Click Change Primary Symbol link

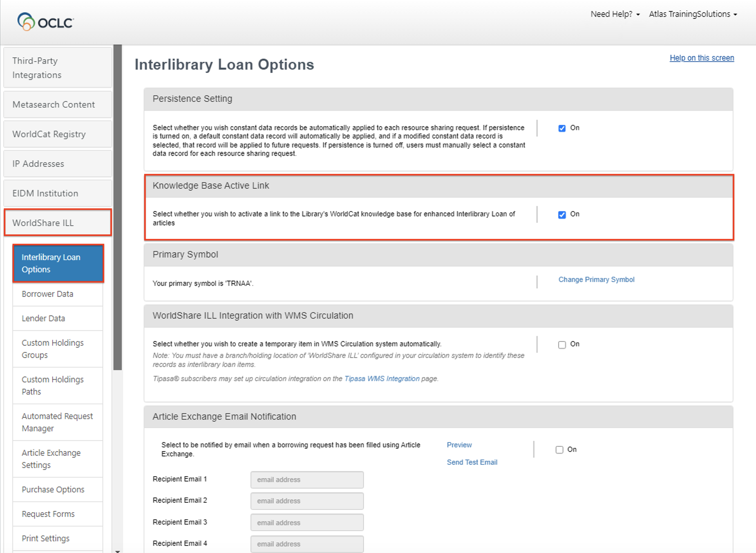596,279
